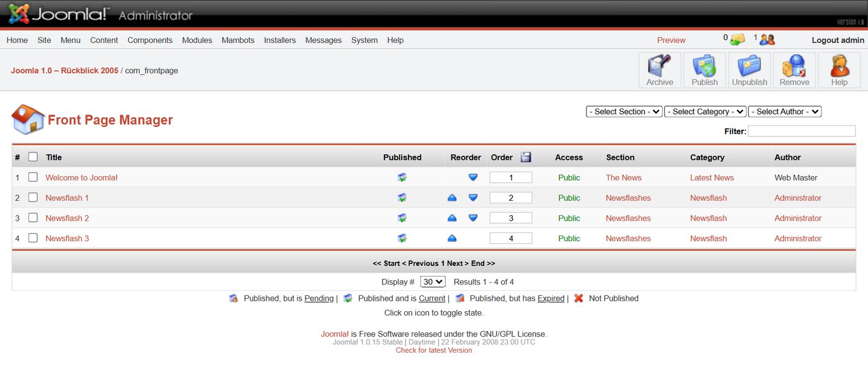The height and width of the screenshot is (372, 868).
Task: Click the Publish toolbar icon
Action: pyautogui.click(x=705, y=70)
